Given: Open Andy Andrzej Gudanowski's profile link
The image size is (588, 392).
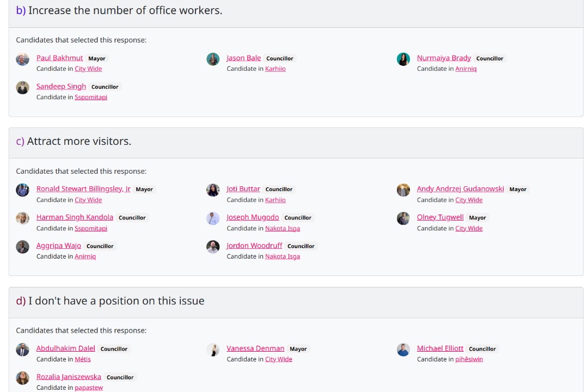Looking at the screenshot, I should pos(460,189).
